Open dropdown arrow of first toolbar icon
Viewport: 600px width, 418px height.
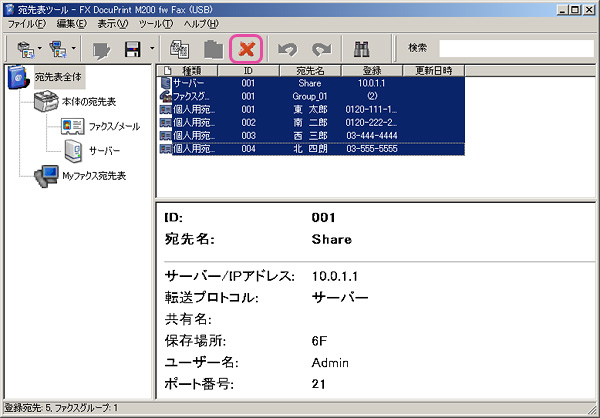[40, 48]
